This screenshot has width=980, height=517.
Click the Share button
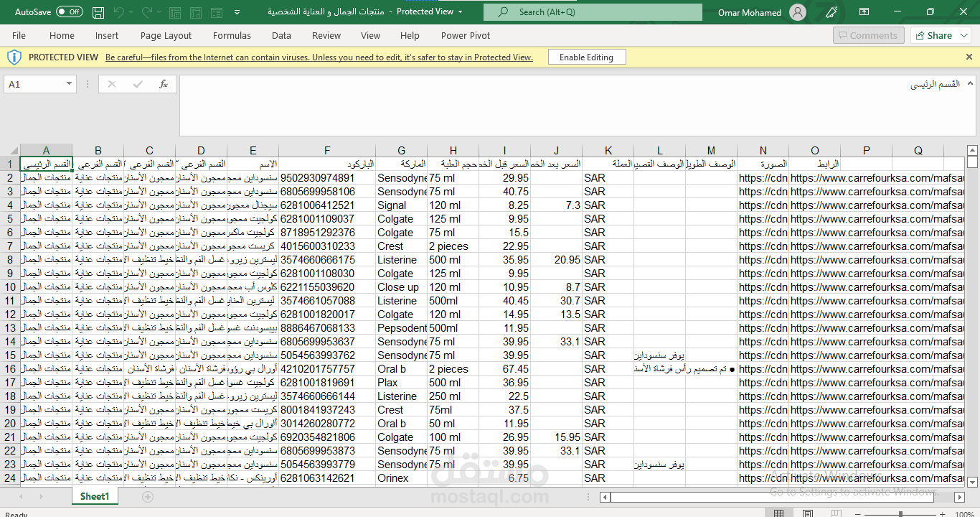click(940, 35)
